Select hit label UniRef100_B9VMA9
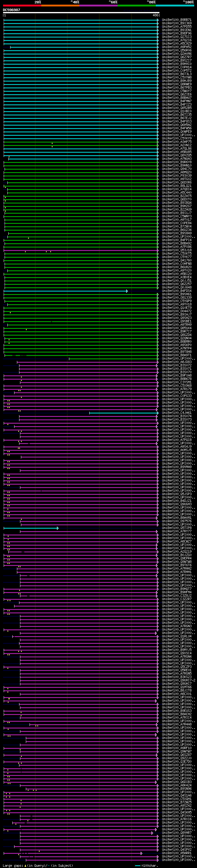197x868 pixels. [x=177, y=467]
